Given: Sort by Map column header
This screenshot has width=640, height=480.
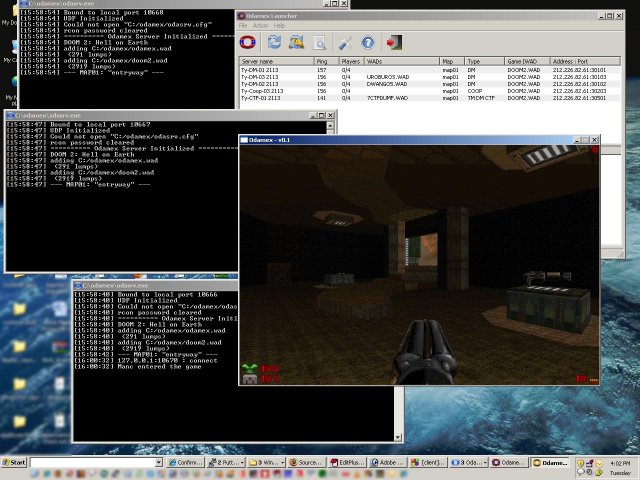Looking at the screenshot, I should 452,61.
